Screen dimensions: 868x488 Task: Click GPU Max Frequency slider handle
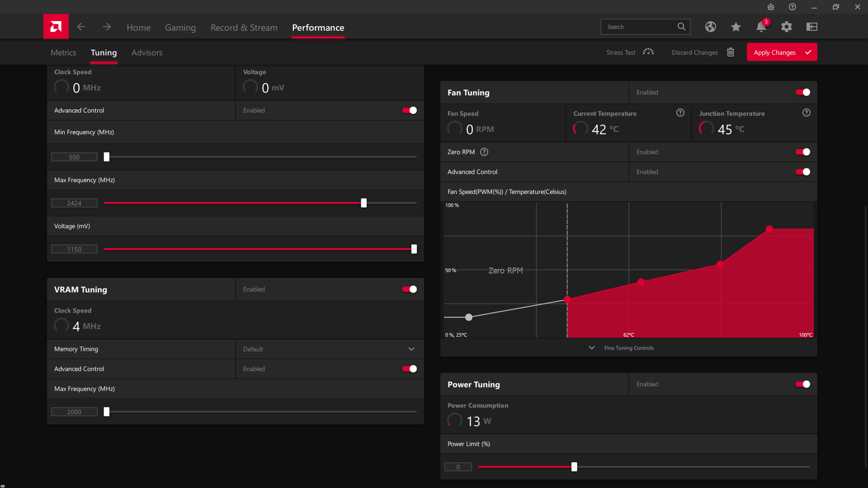364,203
